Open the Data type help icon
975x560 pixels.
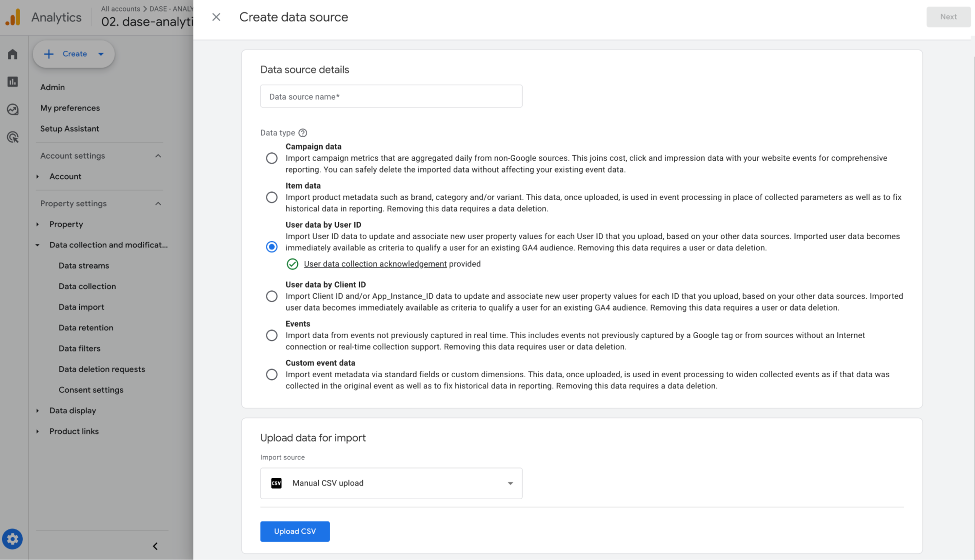pos(303,132)
